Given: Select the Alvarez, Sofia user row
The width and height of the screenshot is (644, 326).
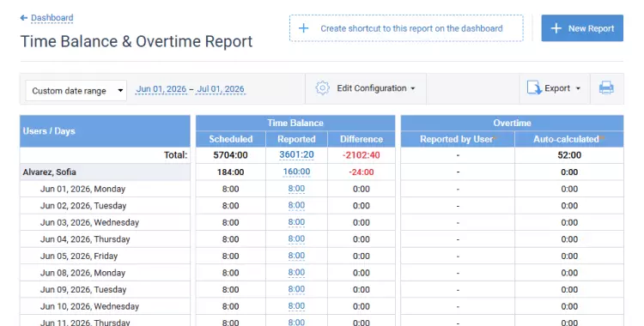Looking at the screenshot, I should click(105, 172).
